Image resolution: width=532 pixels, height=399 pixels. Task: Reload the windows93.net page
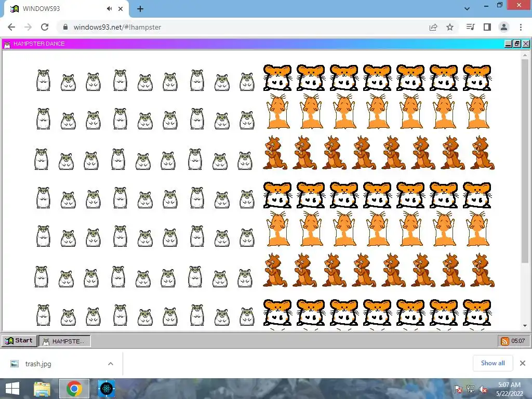tap(45, 27)
